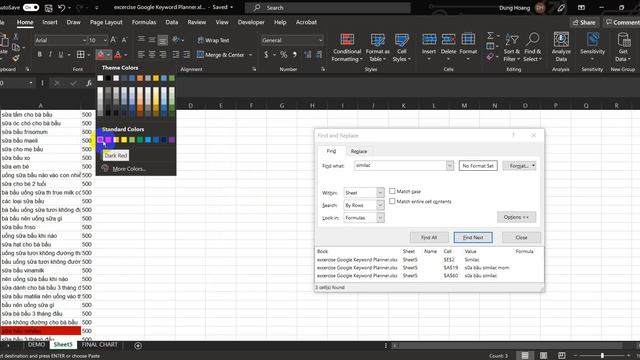
Task: Toggle Italic formatting in the Font group
Action: tap(50, 54)
